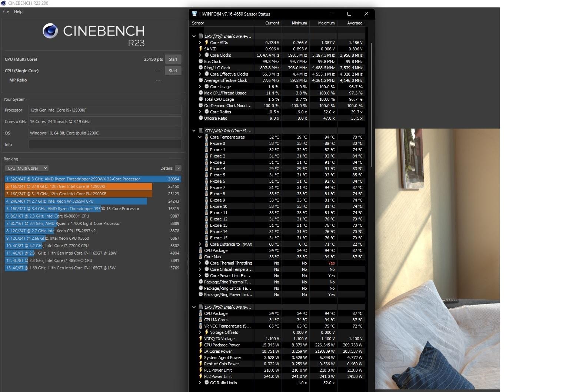
Task: Collapse the first CPU [#0] sensor group
Action: (194, 36)
